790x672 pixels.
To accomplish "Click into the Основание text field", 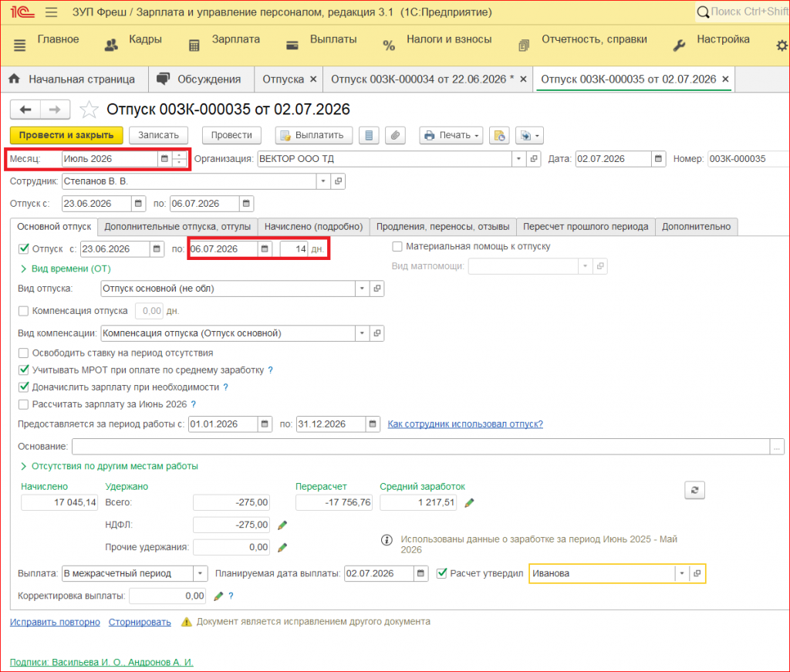I will tap(421, 446).
